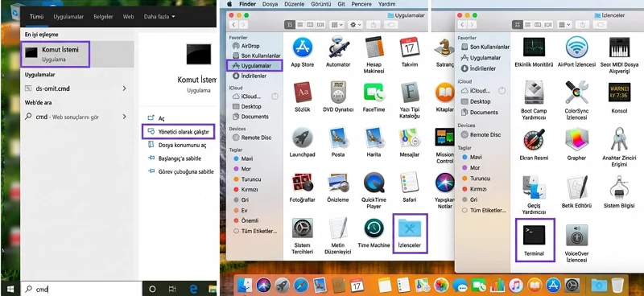644x296 pixels.
Task: Open the Sözlük dictionary app
Action: pyautogui.click(x=303, y=92)
